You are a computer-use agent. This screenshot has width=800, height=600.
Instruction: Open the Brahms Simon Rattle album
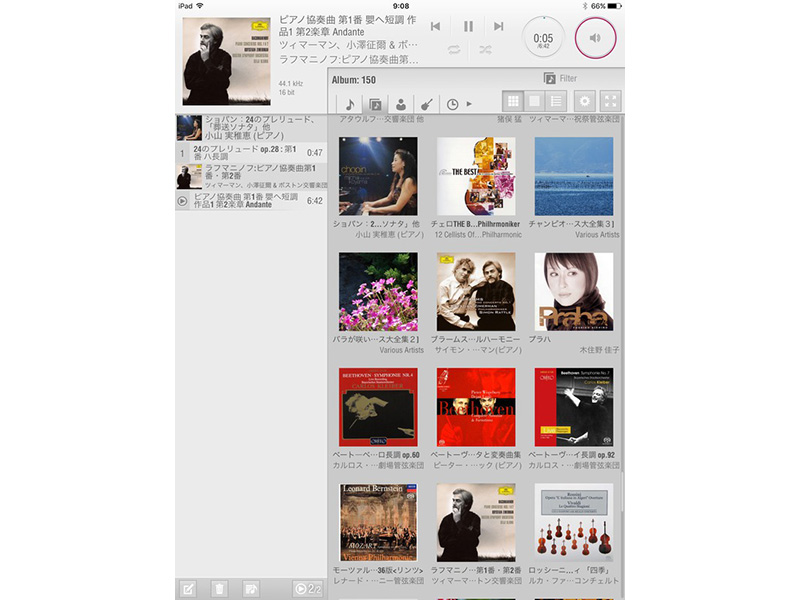pos(476,291)
